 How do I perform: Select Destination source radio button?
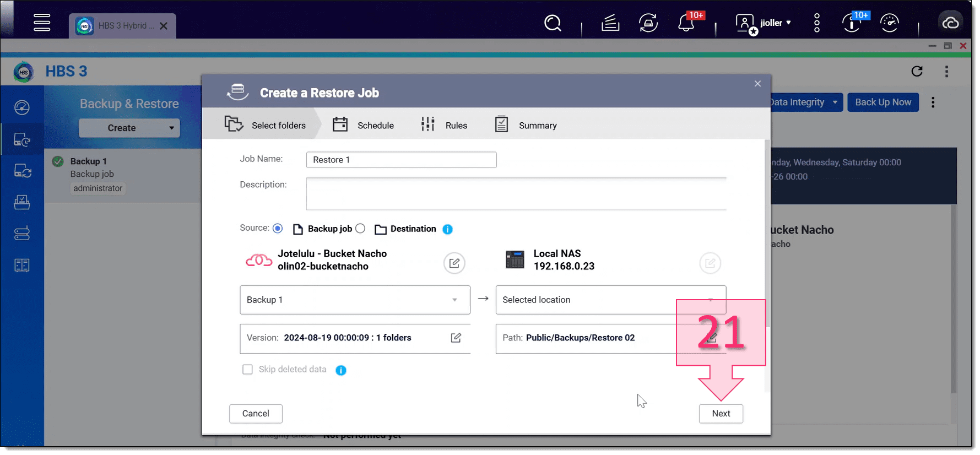pos(360,228)
